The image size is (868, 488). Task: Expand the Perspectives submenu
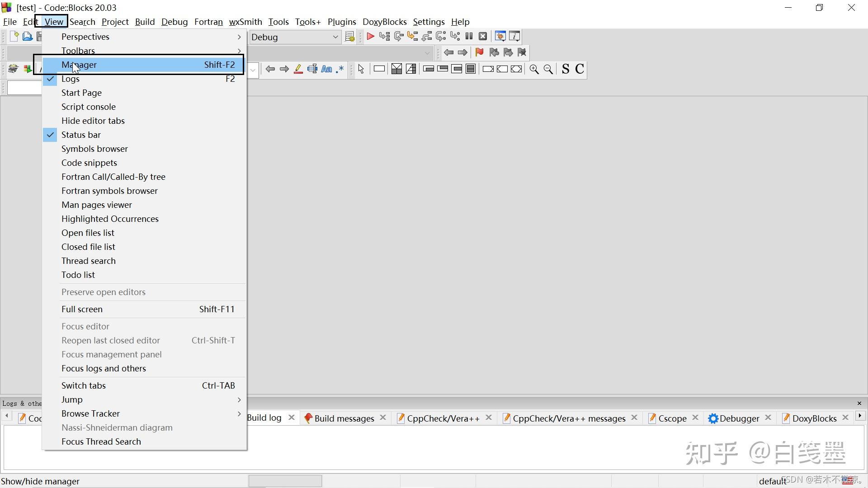coord(85,37)
